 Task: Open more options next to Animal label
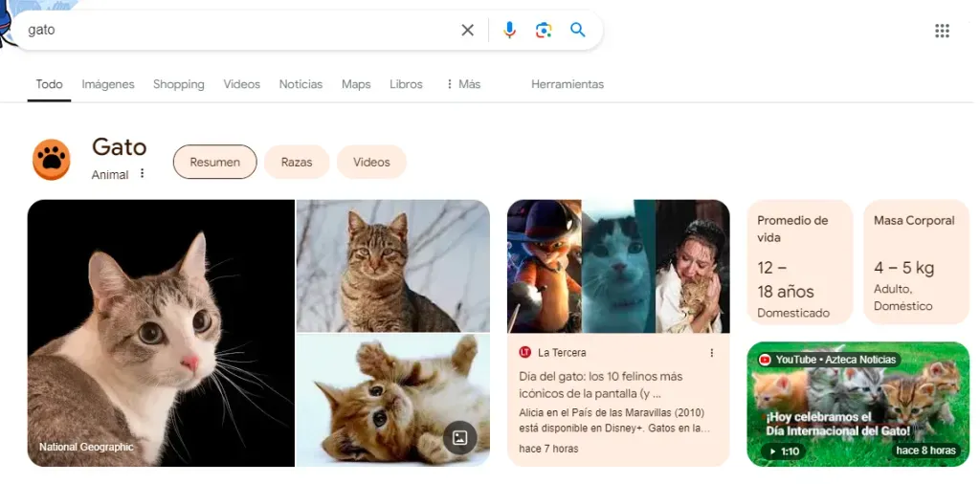tap(142, 174)
